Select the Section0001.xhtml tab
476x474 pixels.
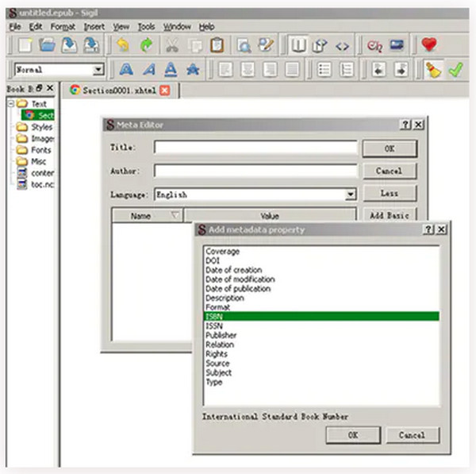click(x=119, y=91)
